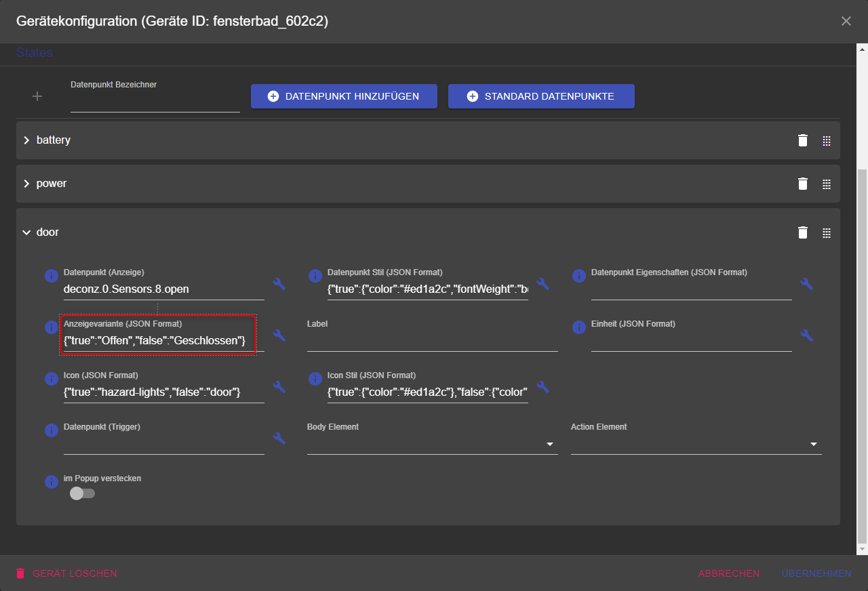
Task: Expand the power state panel
Action: coord(26,184)
